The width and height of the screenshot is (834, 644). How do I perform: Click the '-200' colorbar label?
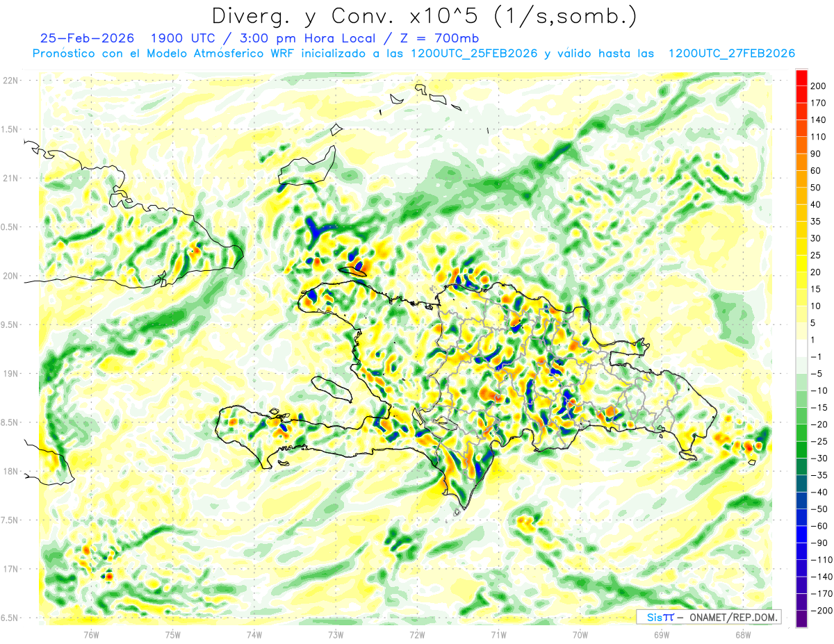pyautogui.click(x=821, y=611)
